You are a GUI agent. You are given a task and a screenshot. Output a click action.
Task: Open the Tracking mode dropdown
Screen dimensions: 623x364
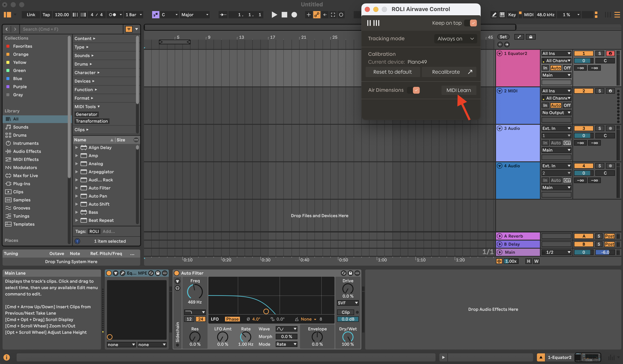click(455, 39)
